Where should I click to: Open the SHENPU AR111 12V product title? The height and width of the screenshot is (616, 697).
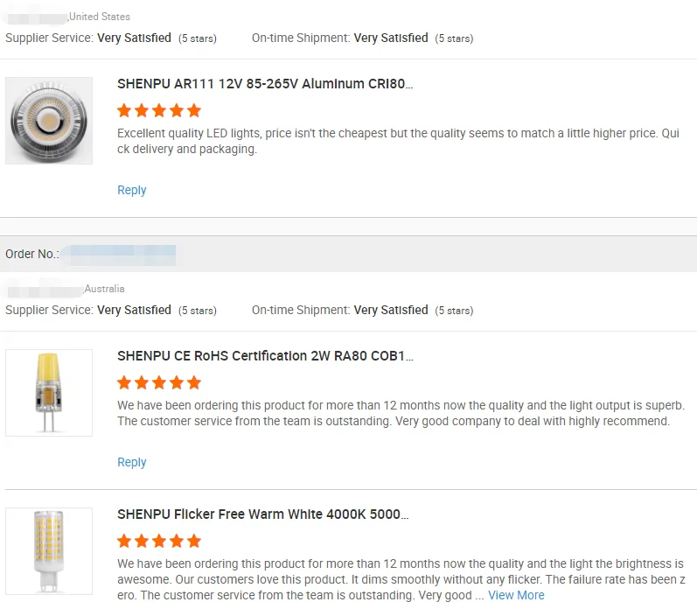point(265,84)
